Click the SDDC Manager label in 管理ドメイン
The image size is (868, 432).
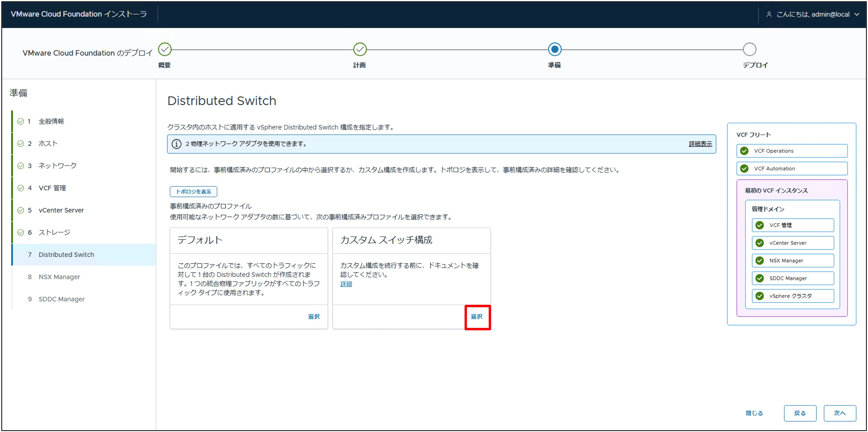[788, 278]
